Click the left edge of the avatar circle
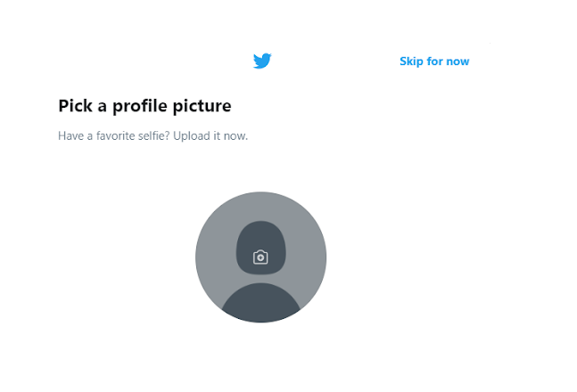577x392 pixels. click(x=199, y=257)
